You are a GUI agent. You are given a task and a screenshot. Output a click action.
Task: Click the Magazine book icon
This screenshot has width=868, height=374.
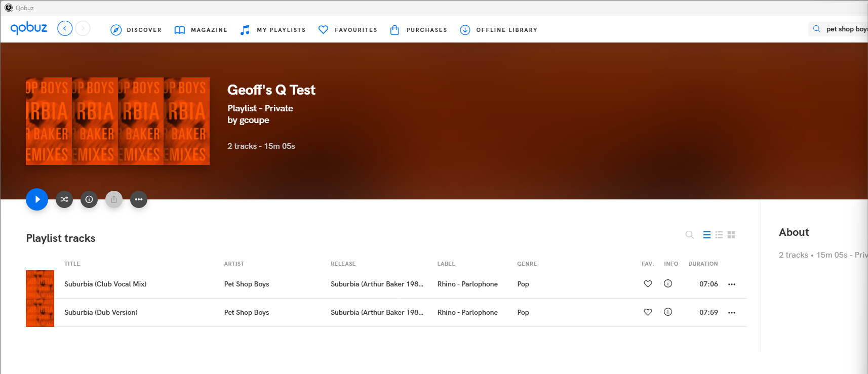pyautogui.click(x=180, y=30)
